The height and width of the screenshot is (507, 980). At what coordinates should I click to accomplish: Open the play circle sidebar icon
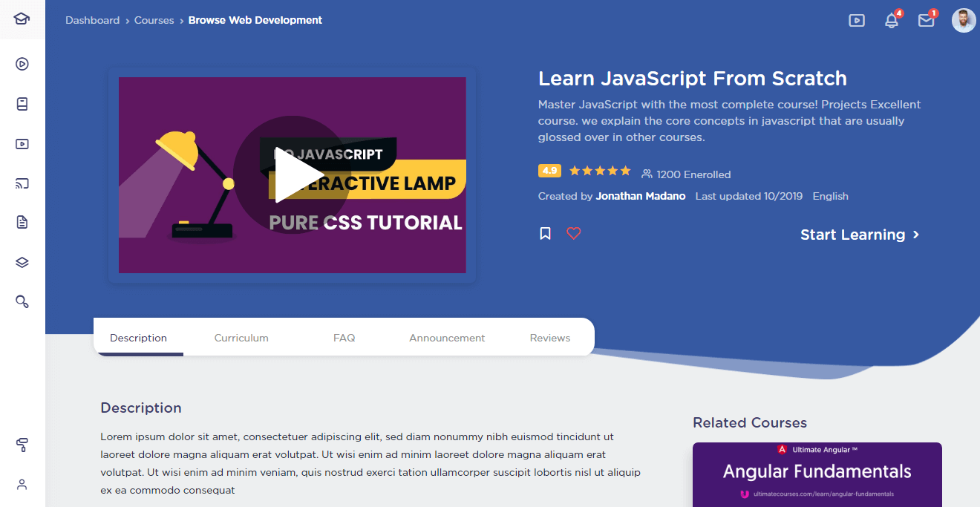(22, 64)
